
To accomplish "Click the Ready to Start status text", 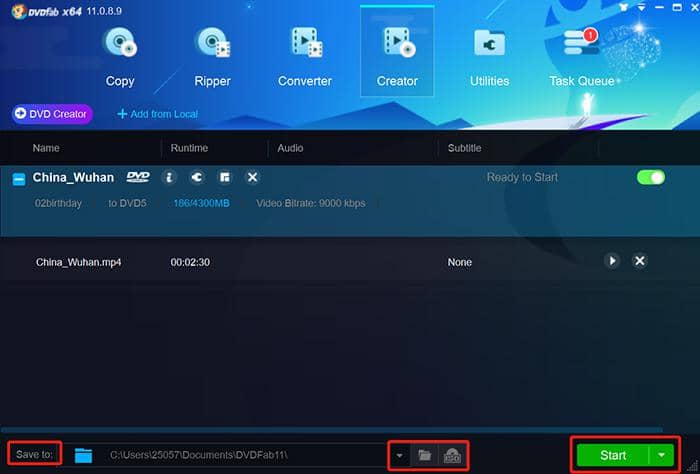I will (522, 177).
